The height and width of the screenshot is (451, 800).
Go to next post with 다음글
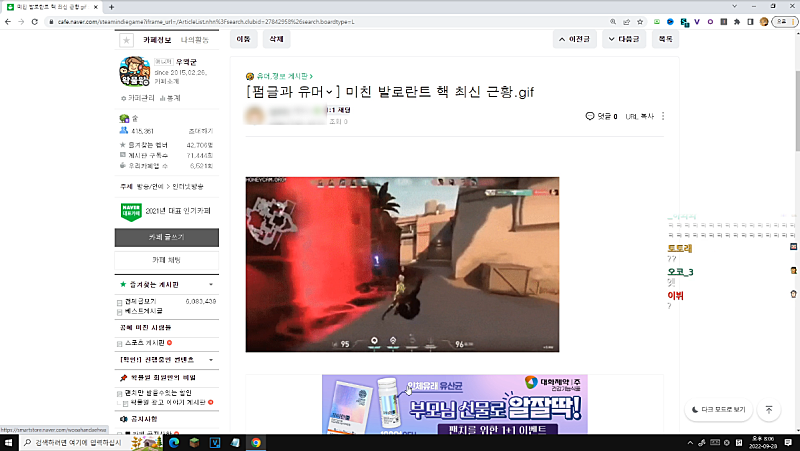point(624,39)
